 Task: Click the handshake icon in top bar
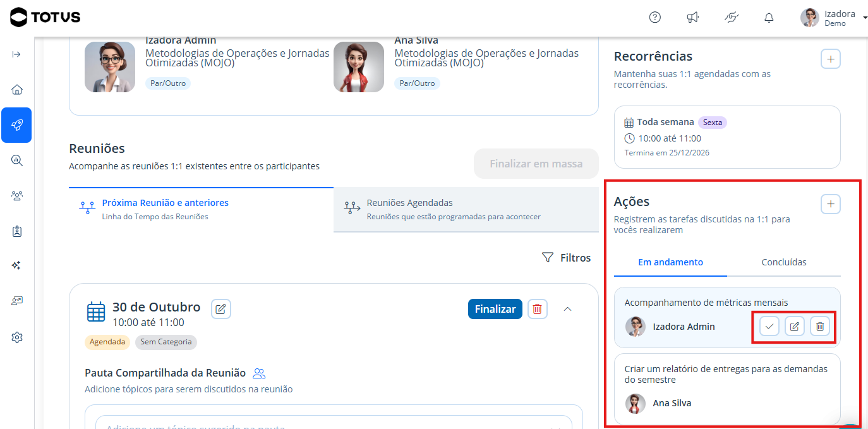pyautogui.click(x=732, y=18)
